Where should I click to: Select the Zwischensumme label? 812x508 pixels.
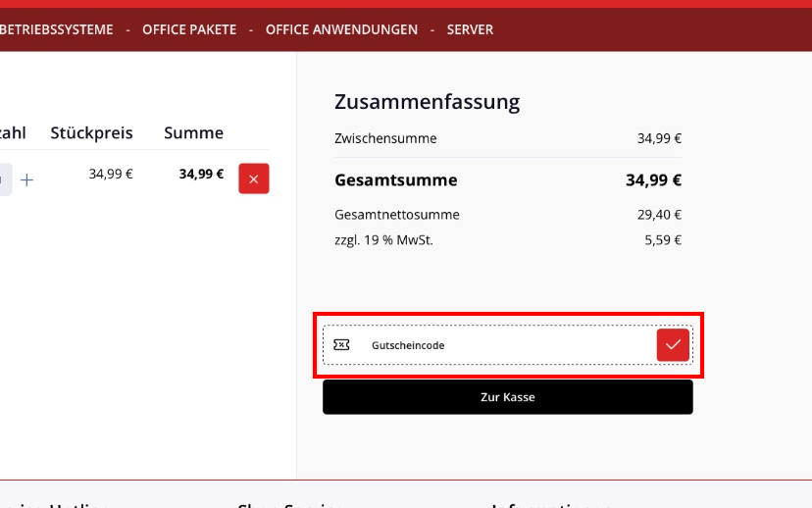click(385, 138)
